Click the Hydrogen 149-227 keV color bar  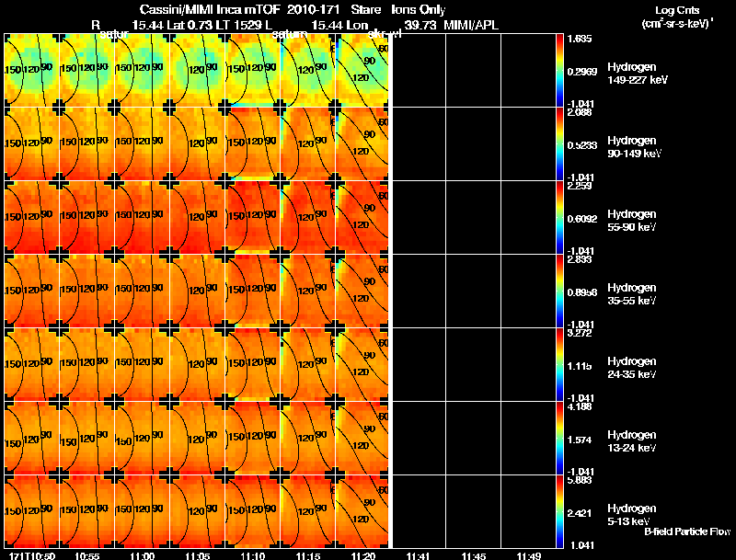point(559,71)
